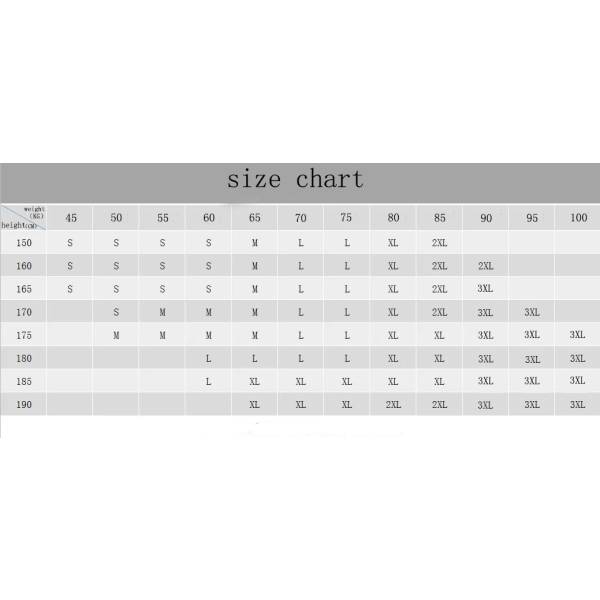Click the height 190 row label
This screenshot has width=600, height=600.
pos(23,404)
